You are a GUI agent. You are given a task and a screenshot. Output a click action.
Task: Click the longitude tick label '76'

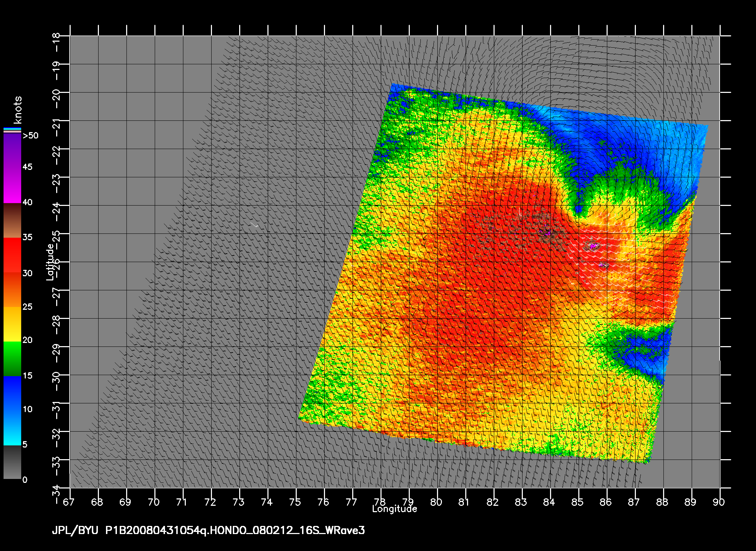point(323,502)
